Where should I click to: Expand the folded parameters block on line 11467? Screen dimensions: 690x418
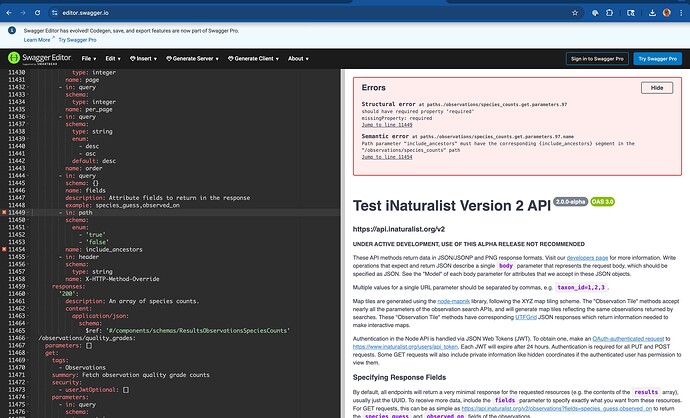(89, 346)
